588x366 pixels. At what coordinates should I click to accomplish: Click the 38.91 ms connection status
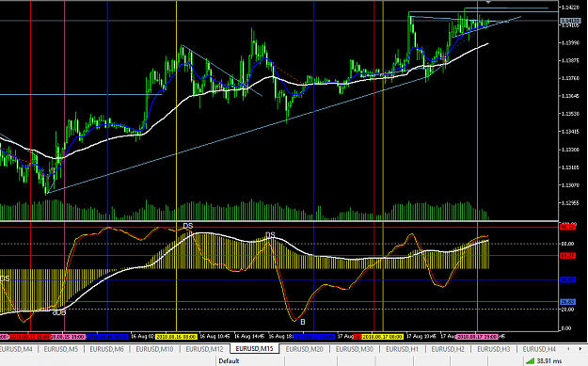[549, 361]
